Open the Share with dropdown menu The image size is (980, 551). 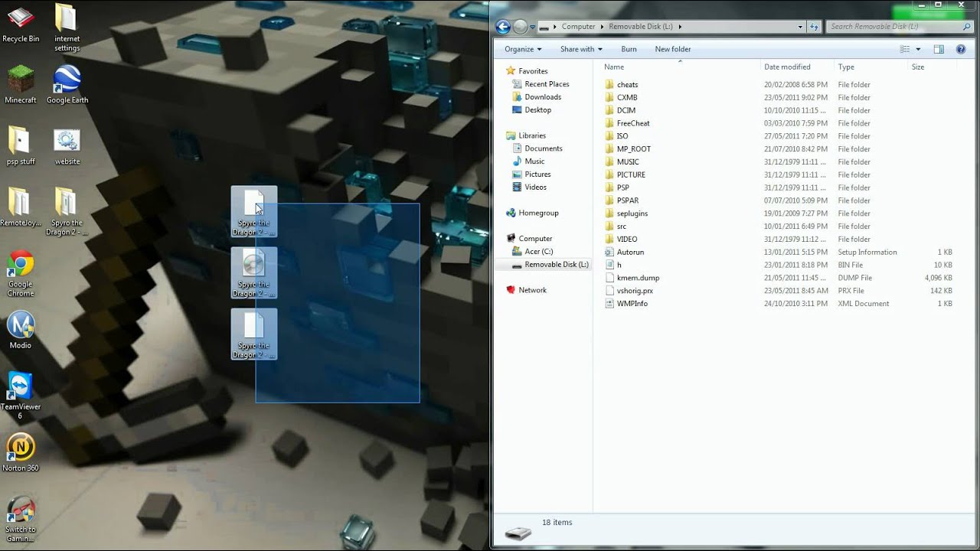(x=581, y=49)
